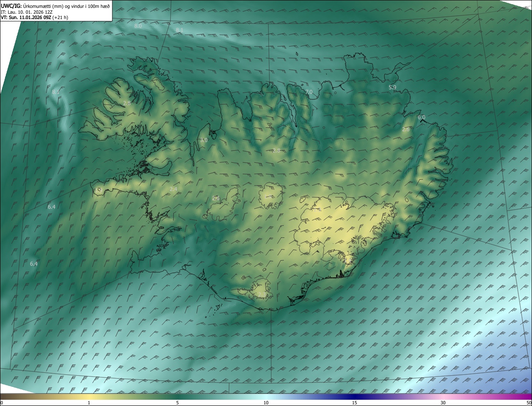Click the 2.8 label in the northern highlands
Screen dimensions: 532x406
276,150
